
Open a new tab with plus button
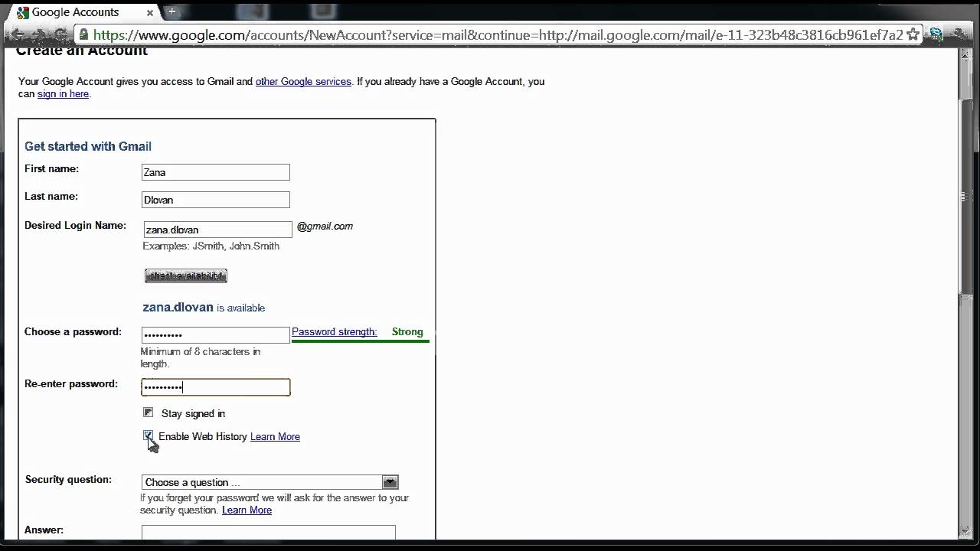pyautogui.click(x=171, y=11)
